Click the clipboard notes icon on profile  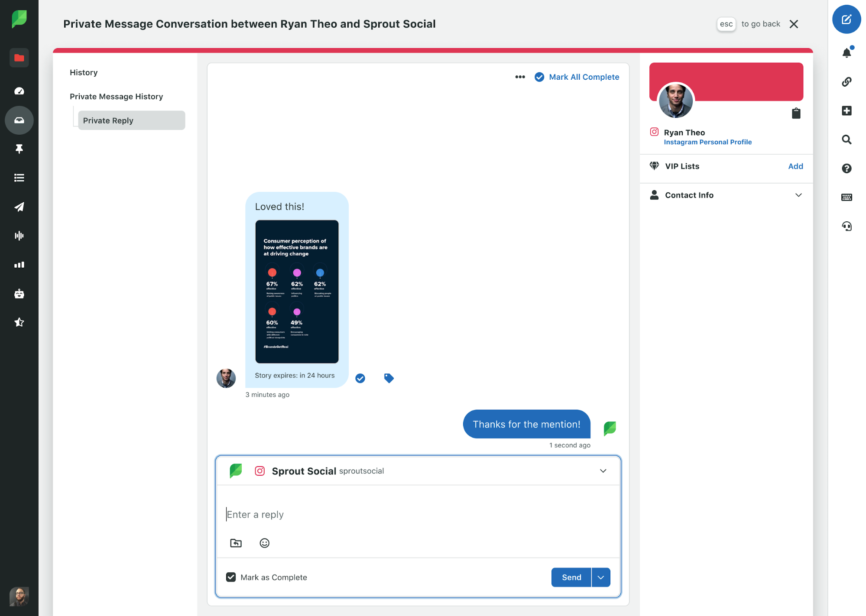click(796, 113)
